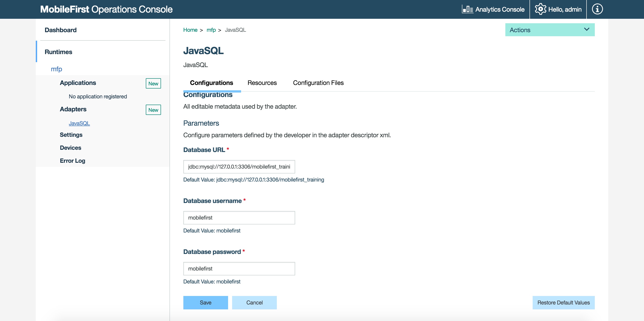This screenshot has width=644, height=321.
Task: Click the Database URL default value text
Action: point(254,180)
